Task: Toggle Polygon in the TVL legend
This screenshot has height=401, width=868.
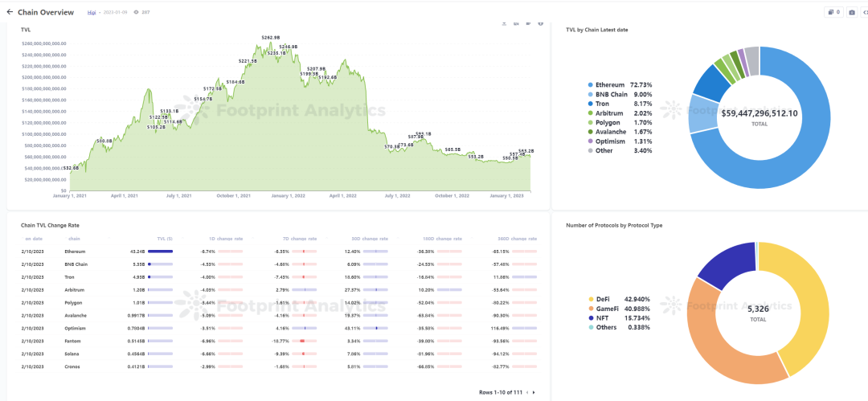Action: pos(620,122)
